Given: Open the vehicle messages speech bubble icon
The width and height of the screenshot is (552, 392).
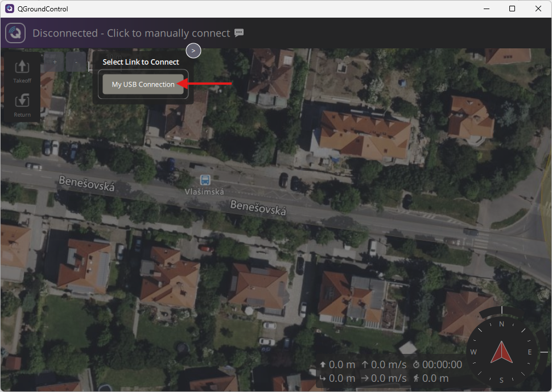Looking at the screenshot, I should (239, 33).
